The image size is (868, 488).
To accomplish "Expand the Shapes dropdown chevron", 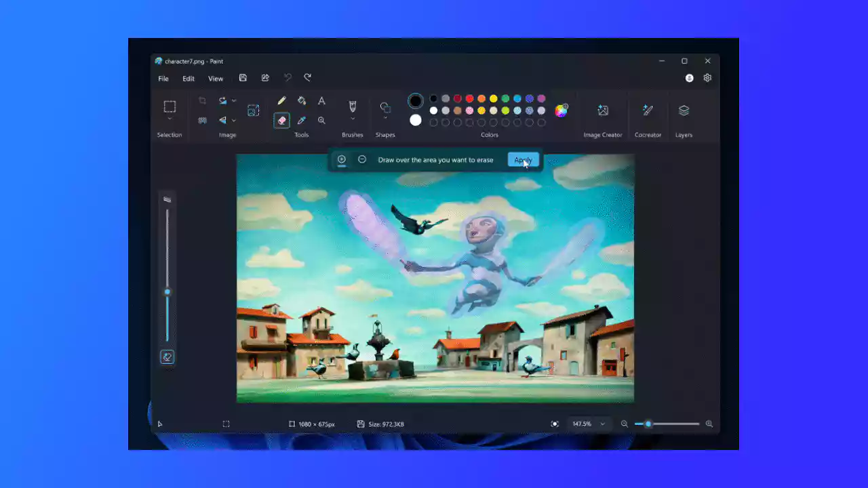I will pyautogui.click(x=385, y=118).
